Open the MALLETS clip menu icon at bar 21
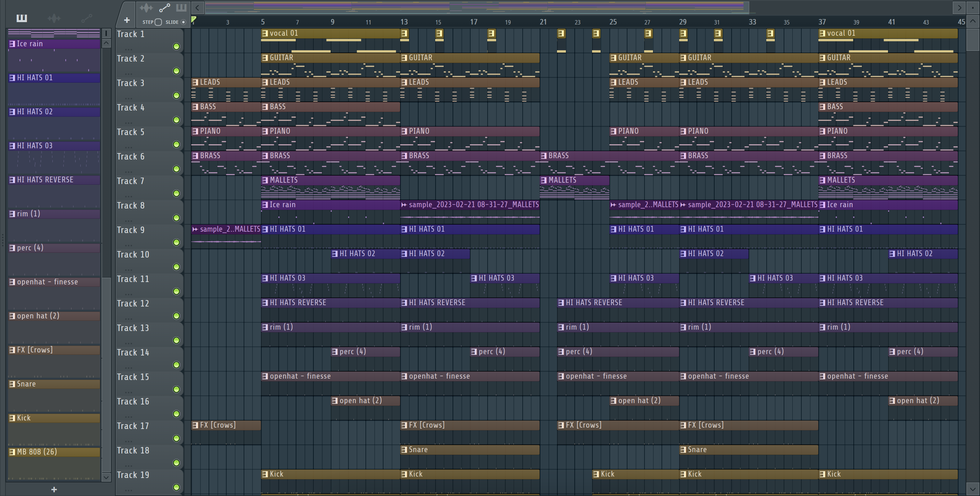Viewport: 980px width, 496px height. [x=544, y=180]
